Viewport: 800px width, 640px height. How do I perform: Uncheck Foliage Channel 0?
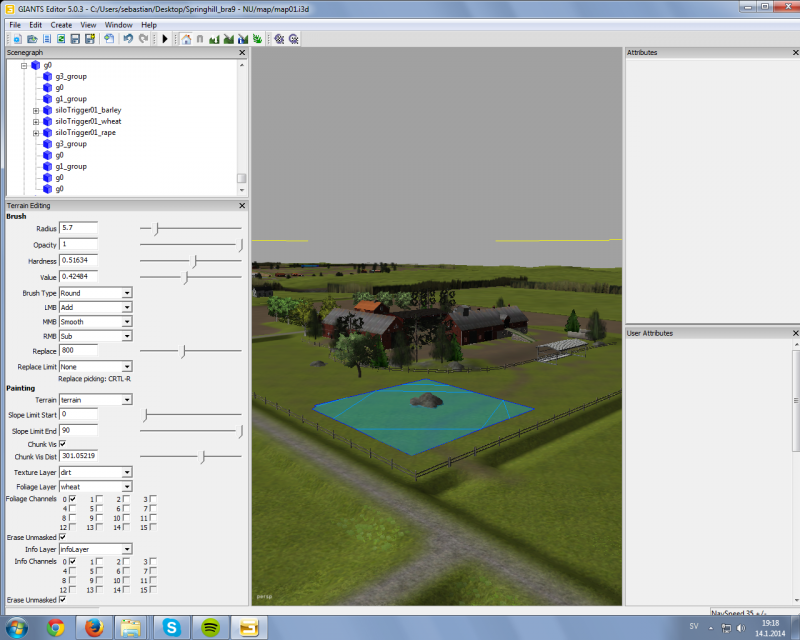(x=72, y=499)
